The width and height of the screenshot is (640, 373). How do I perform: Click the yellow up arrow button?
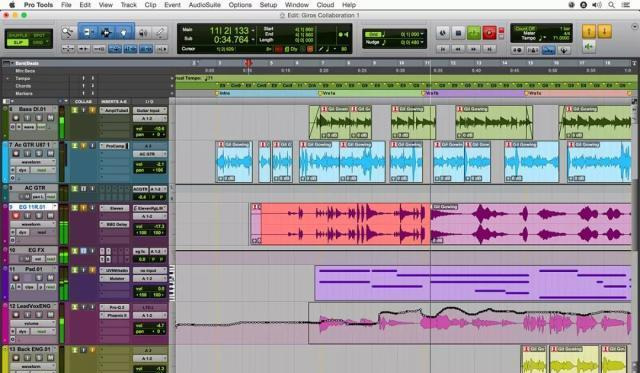pyautogui.click(x=589, y=31)
